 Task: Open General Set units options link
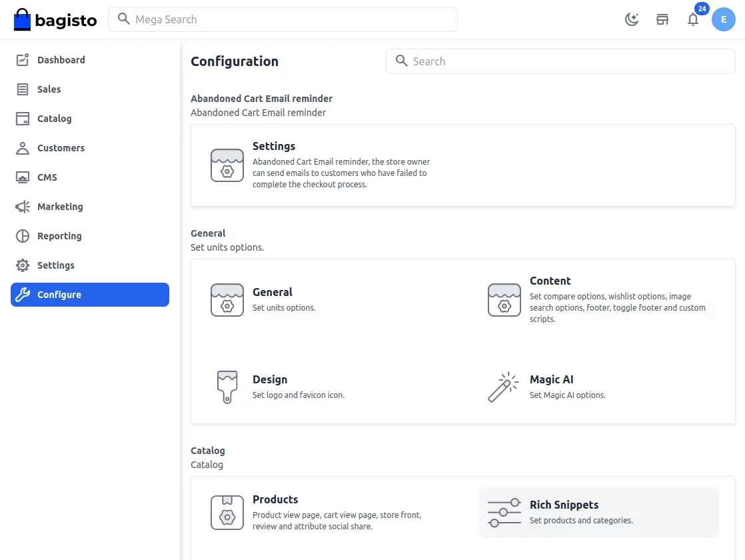273,293
